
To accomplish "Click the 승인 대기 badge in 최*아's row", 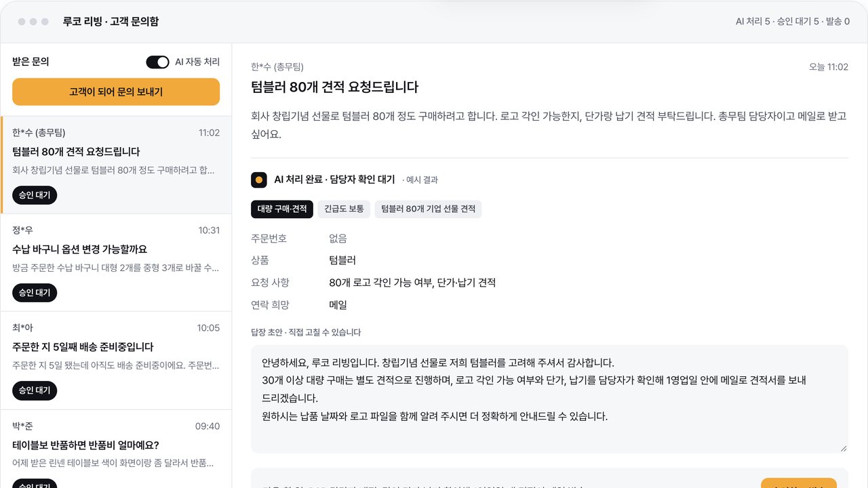I will 35,390.
